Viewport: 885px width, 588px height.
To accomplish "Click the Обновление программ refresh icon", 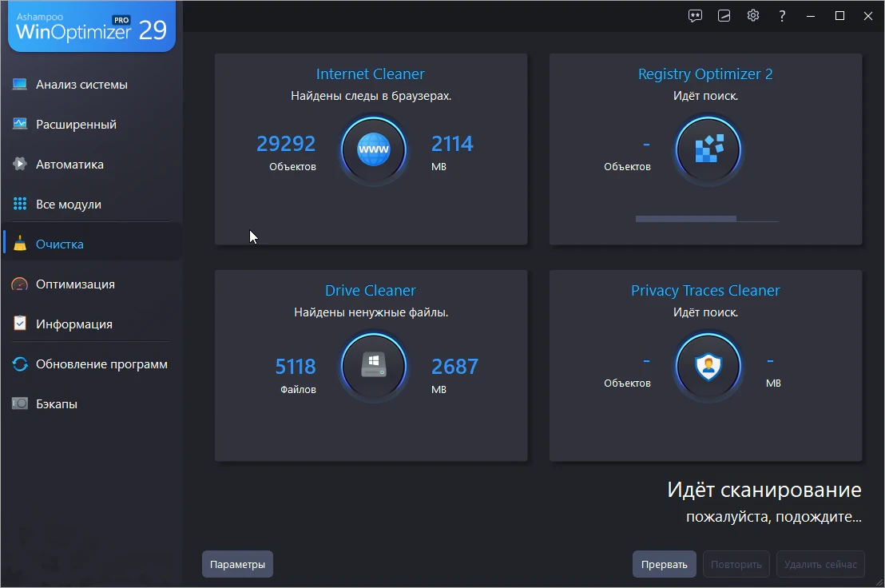I will (x=20, y=364).
